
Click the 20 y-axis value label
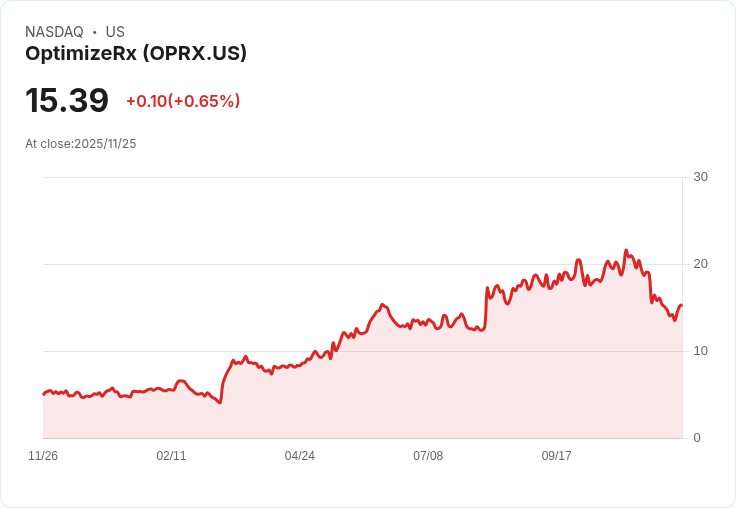pyautogui.click(x=700, y=264)
